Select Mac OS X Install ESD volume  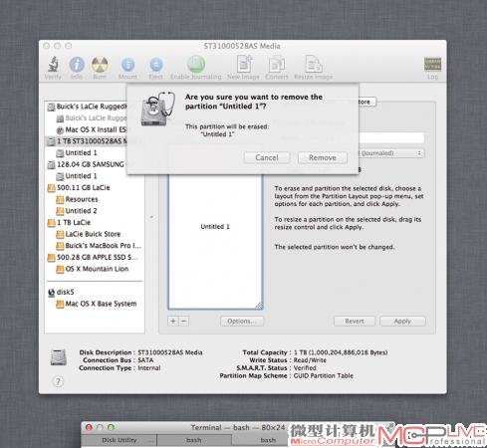[x=96, y=129]
